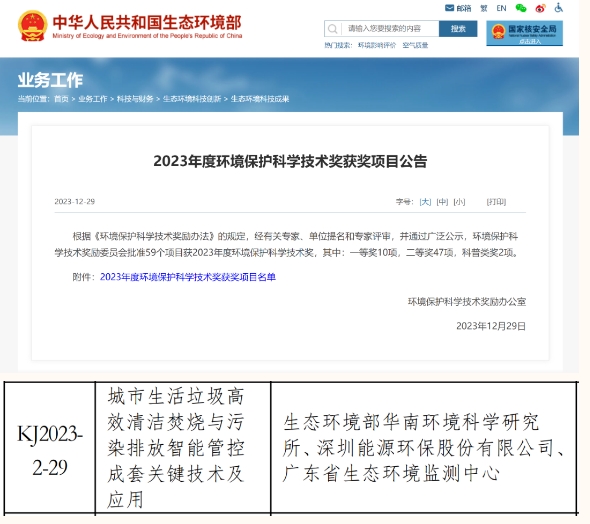Open attachment 2023年度环境保护科学技术奖获奖项目名单
Viewport: 590px width, 524px height.
[x=188, y=277]
